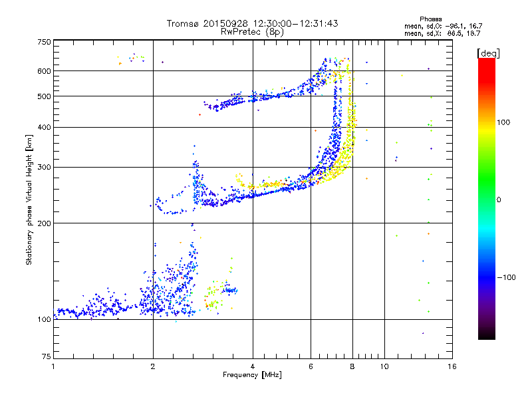532x399 pixels.
Task: Click the x-axis tick label "6"
Action: pos(311,366)
